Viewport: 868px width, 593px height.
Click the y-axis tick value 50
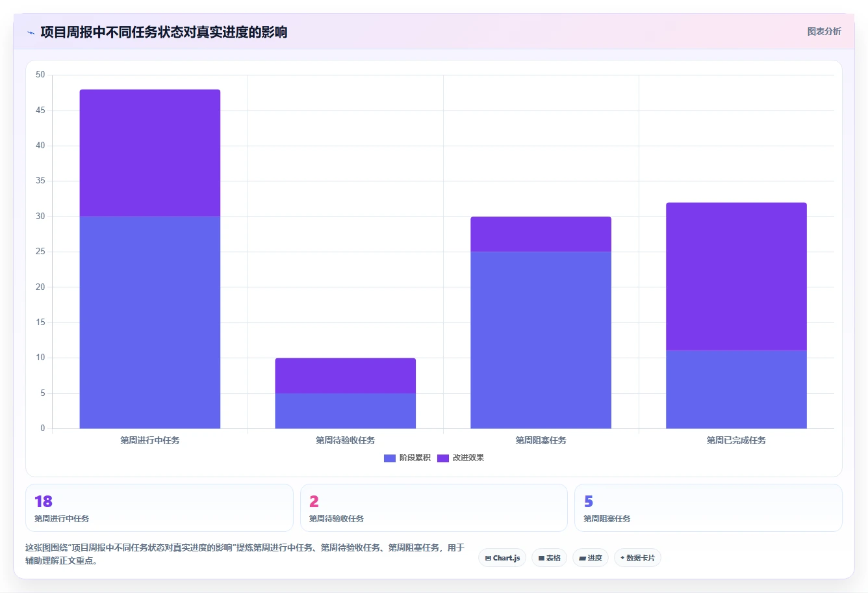(x=41, y=75)
